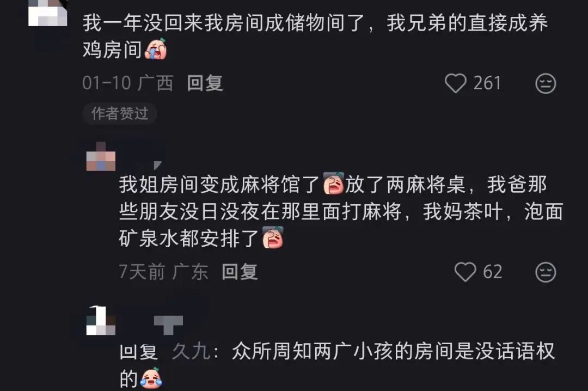Open avatar of top commenter
Screen dimensions: 588x391
tap(47, 13)
